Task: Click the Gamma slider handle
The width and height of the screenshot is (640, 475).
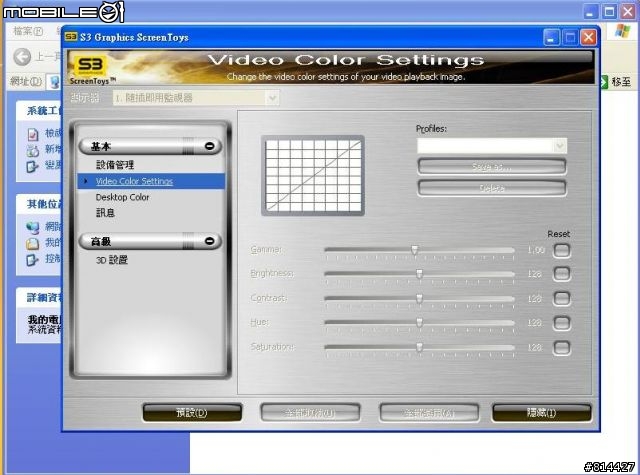Action: (x=415, y=250)
